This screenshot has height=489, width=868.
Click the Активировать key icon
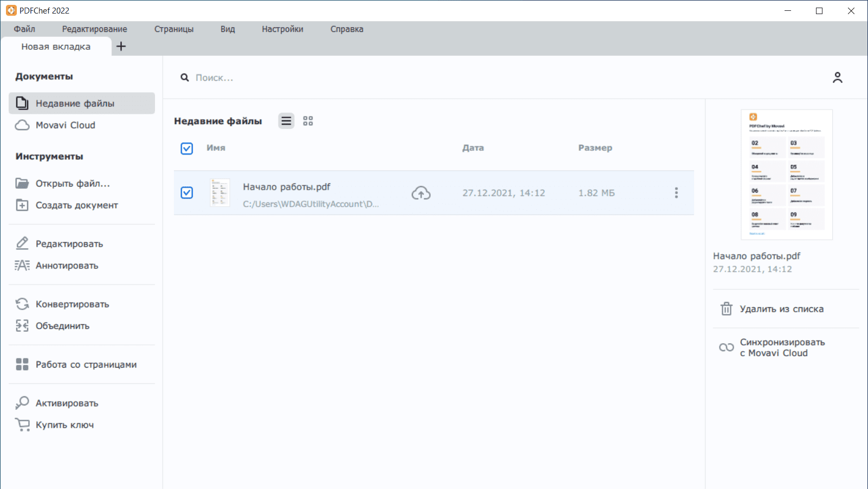22,403
